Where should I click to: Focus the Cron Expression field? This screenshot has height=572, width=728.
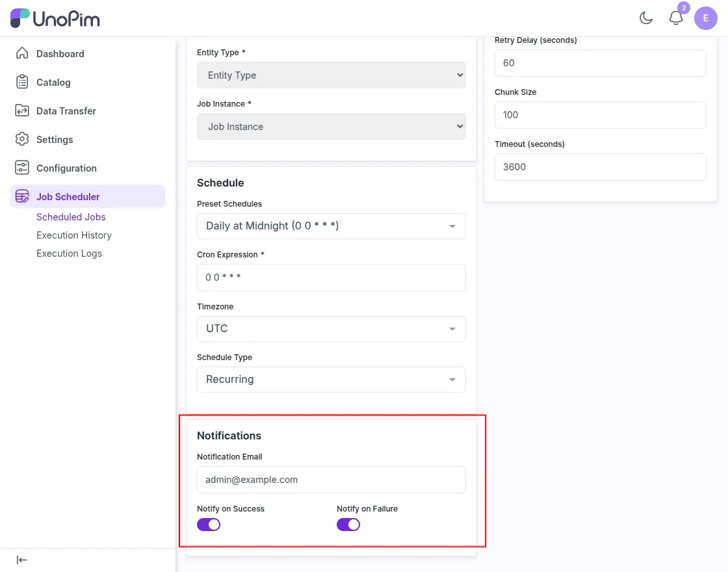click(331, 278)
